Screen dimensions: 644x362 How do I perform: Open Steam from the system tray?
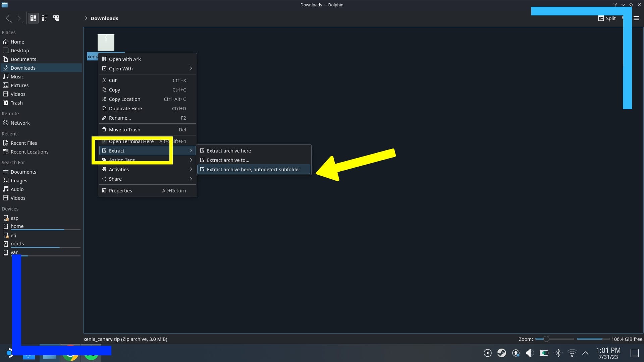501,353
